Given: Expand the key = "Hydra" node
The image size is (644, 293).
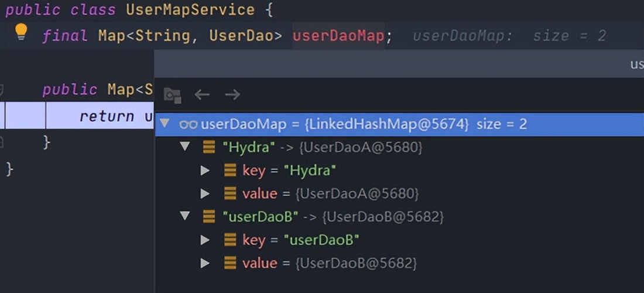Looking at the screenshot, I should [x=205, y=171].
